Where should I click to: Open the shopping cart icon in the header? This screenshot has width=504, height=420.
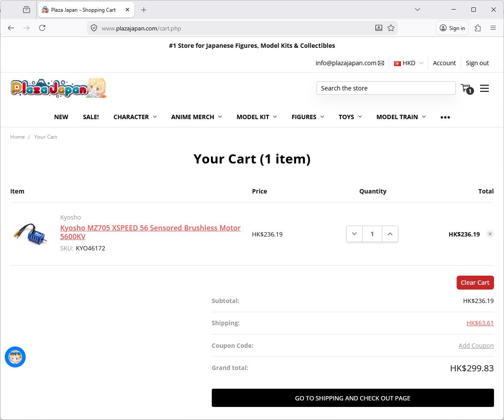tap(467, 88)
